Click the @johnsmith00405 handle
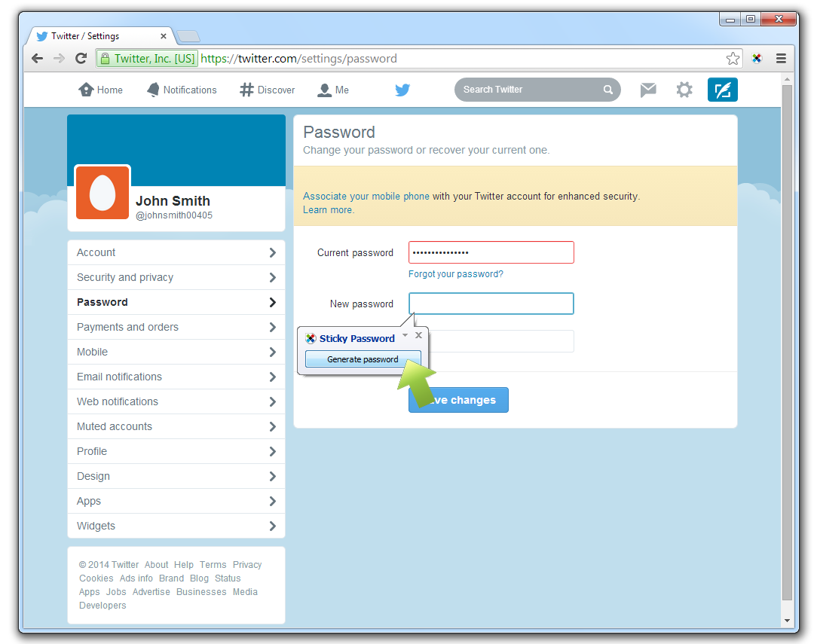The image size is (817, 644). pyautogui.click(x=174, y=215)
